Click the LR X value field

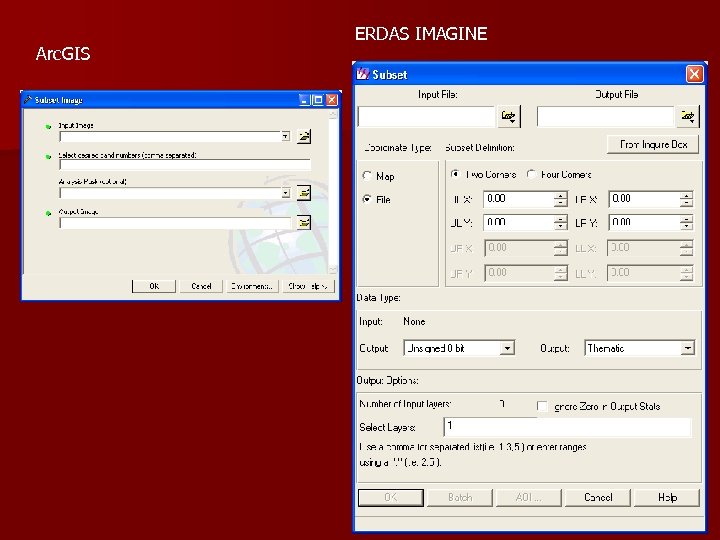[x=644, y=199]
